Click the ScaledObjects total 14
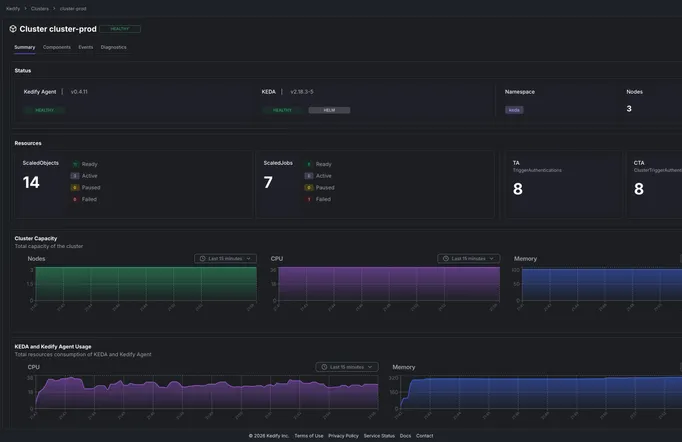The width and height of the screenshot is (682, 442). [31, 182]
